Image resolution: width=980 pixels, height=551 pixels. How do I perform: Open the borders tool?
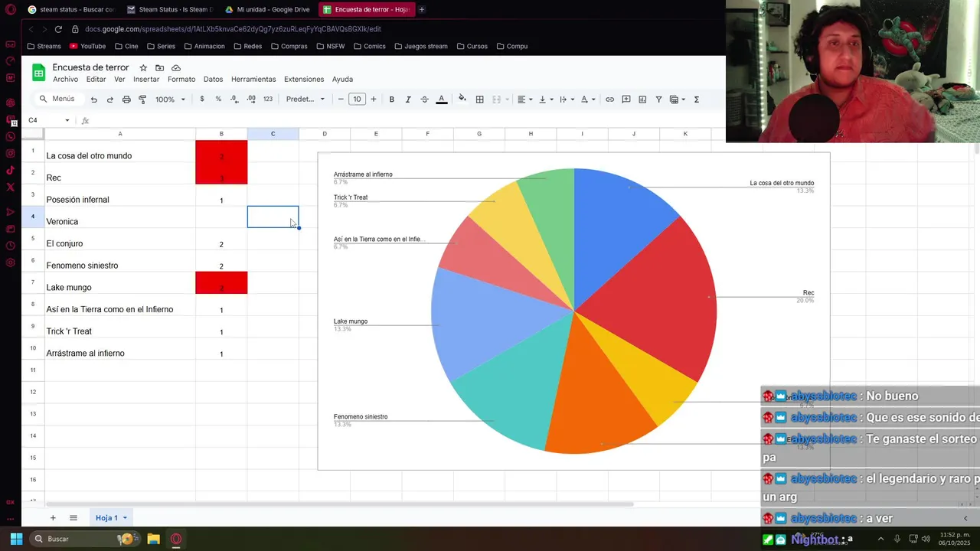click(x=479, y=99)
